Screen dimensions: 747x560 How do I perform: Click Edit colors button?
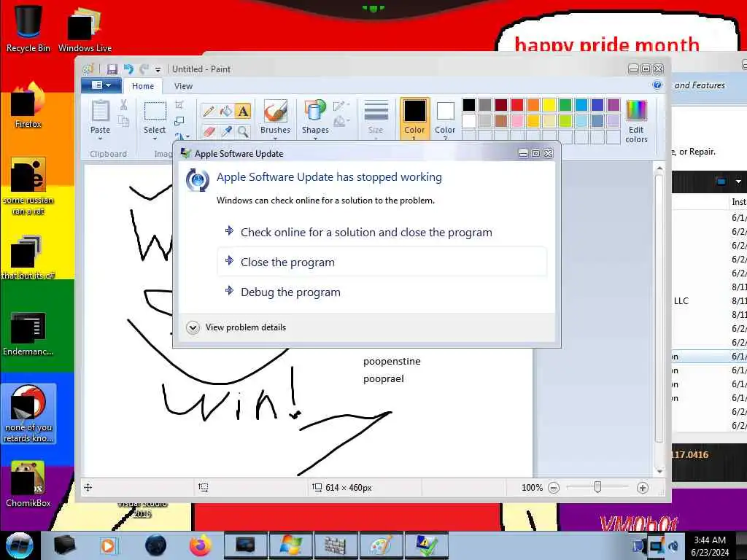click(x=636, y=122)
